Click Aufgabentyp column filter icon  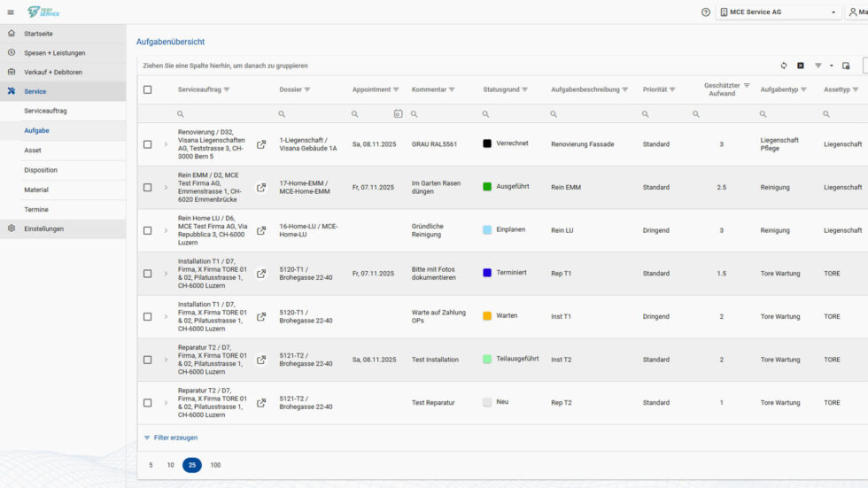click(x=804, y=89)
